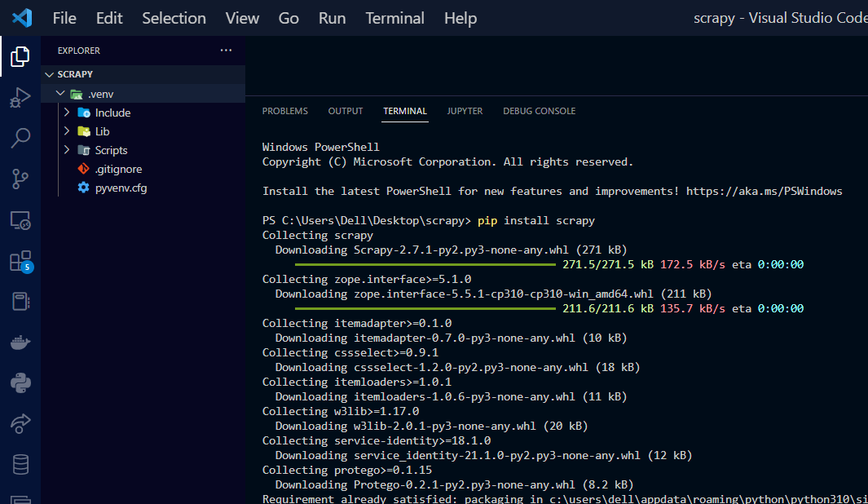Select the Lib folder label
The height and width of the screenshot is (504, 868).
102,131
